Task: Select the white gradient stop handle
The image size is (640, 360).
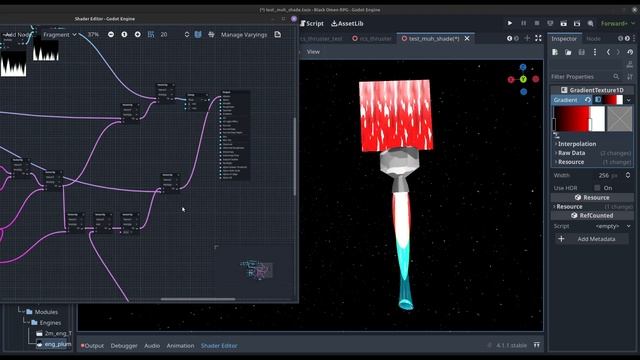Action: (590, 124)
